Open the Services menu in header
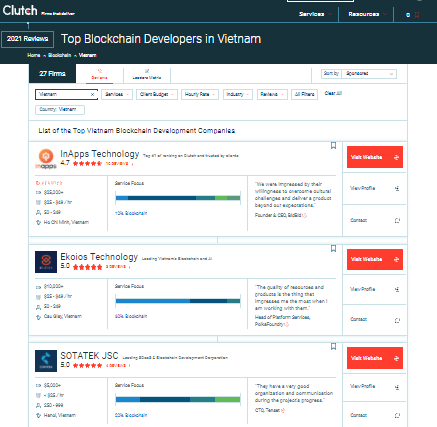437x427 pixels. coord(315,14)
